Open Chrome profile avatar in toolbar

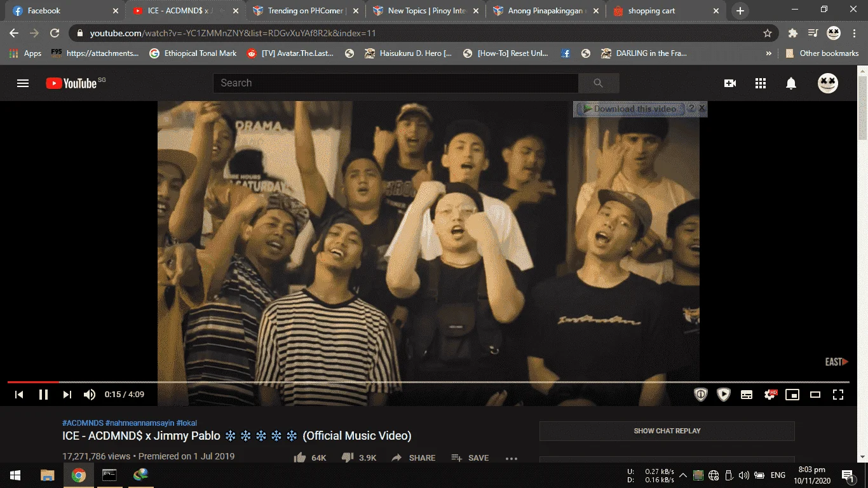tap(834, 33)
